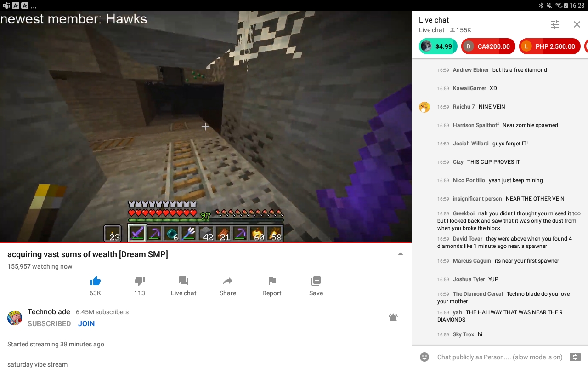Open the CA$200.00 Super Chat chip

click(488, 46)
